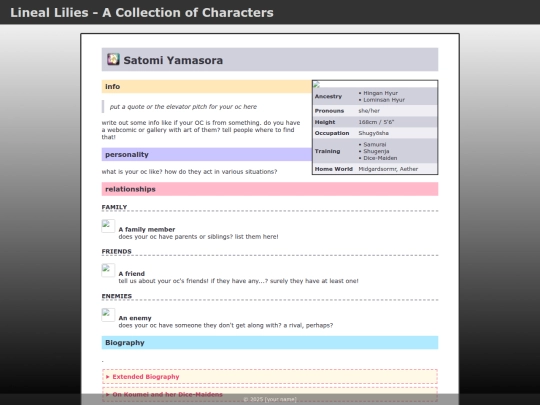
Task: Click the Ancestry label in infobox
Action: pos(328,96)
